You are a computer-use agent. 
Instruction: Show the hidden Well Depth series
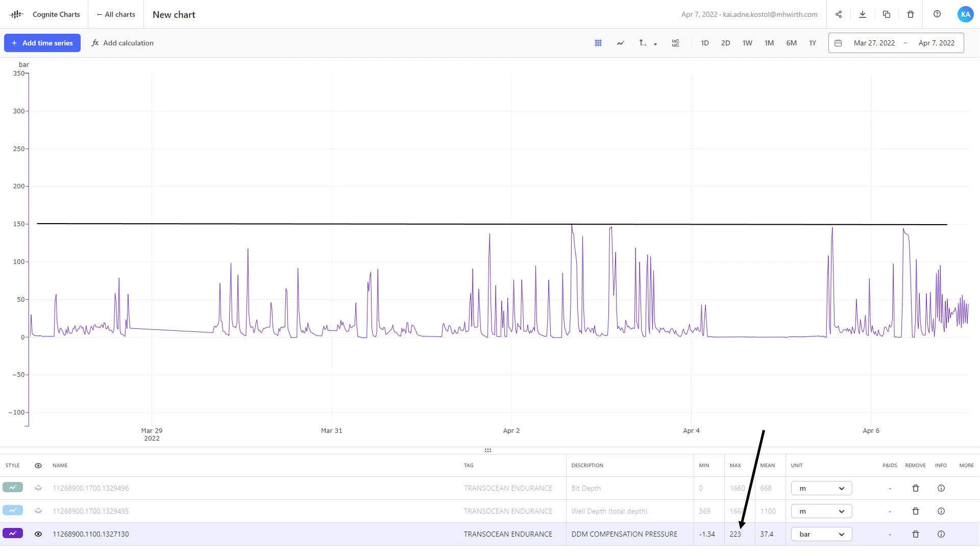[x=38, y=511]
